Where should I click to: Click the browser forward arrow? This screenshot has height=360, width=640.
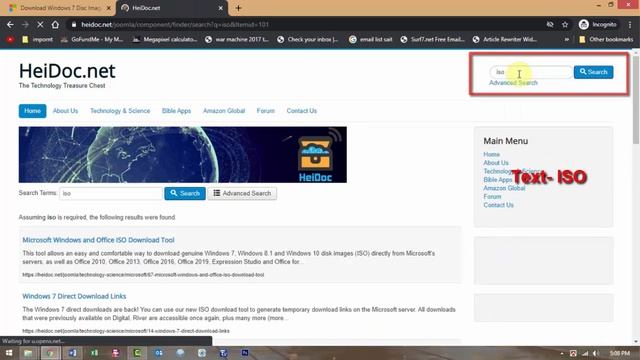[25, 24]
